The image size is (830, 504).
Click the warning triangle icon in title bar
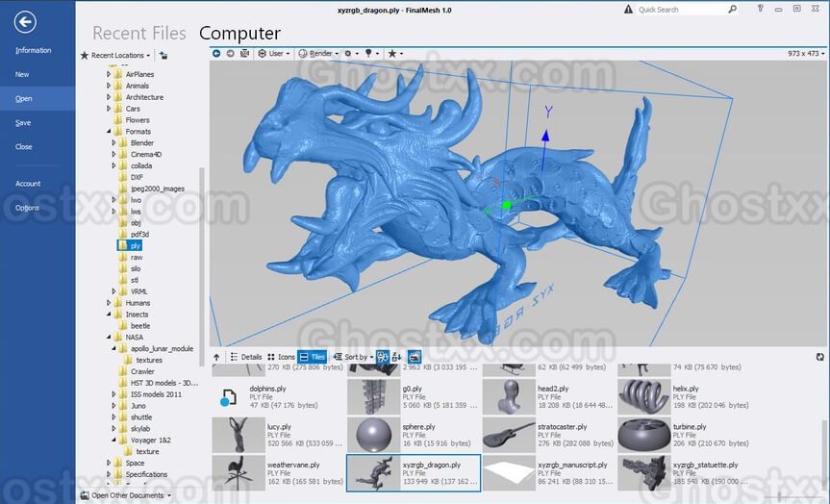pyautogui.click(x=629, y=10)
